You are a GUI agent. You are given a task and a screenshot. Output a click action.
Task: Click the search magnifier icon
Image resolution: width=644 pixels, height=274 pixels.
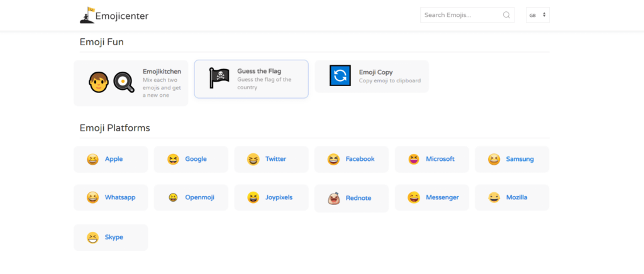coord(506,15)
